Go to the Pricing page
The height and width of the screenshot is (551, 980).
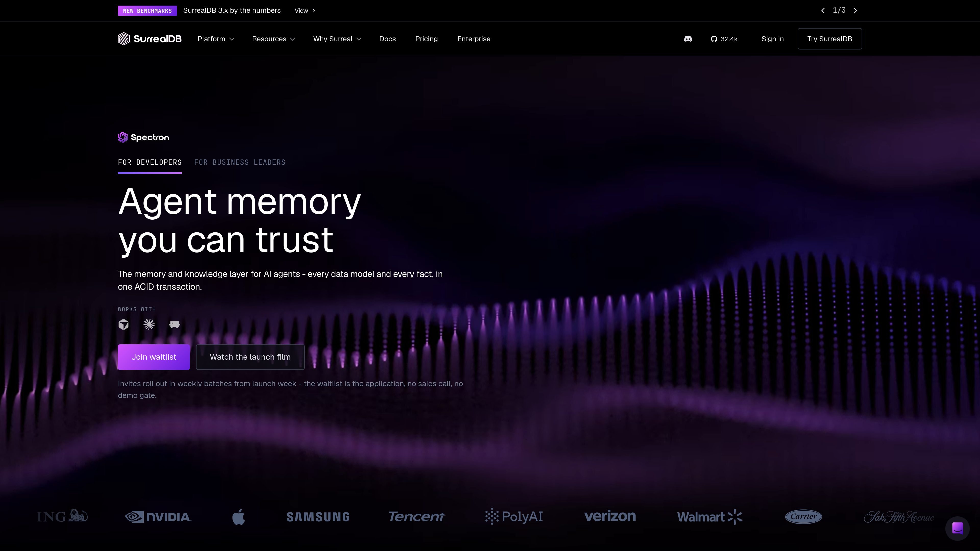point(426,39)
